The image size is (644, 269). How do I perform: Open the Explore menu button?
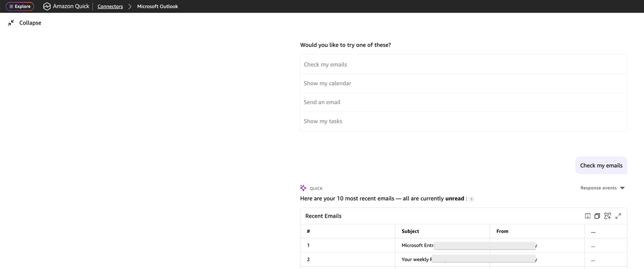(20, 6)
